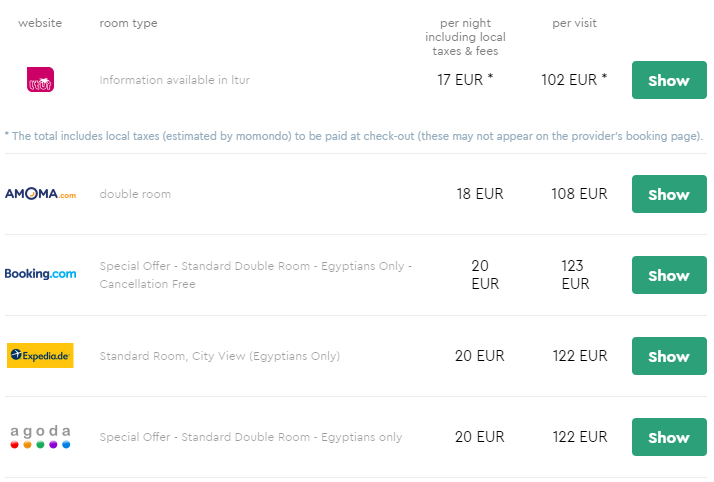Screen dimensions: 714x482
Task: Click the 'website' column header
Action: pyautogui.click(x=40, y=23)
